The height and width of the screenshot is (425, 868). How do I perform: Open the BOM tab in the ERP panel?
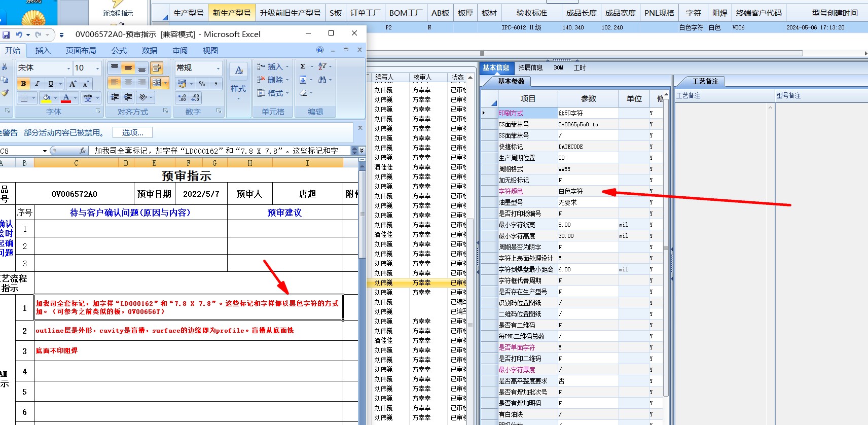(559, 67)
